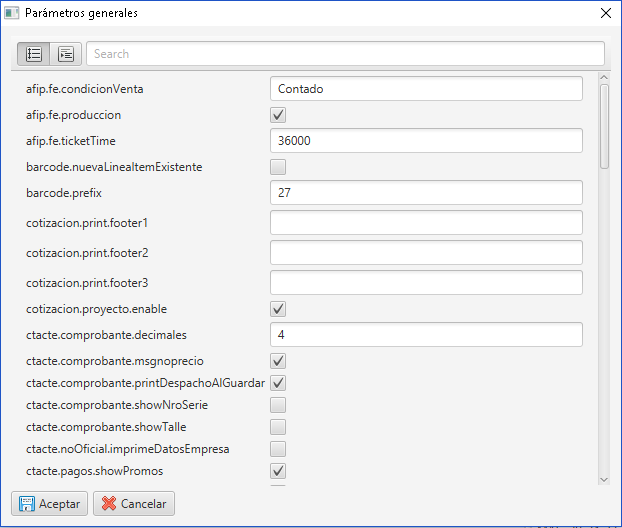Click the scrollbar up arrow
The image size is (622, 528).
pyautogui.click(x=604, y=77)
